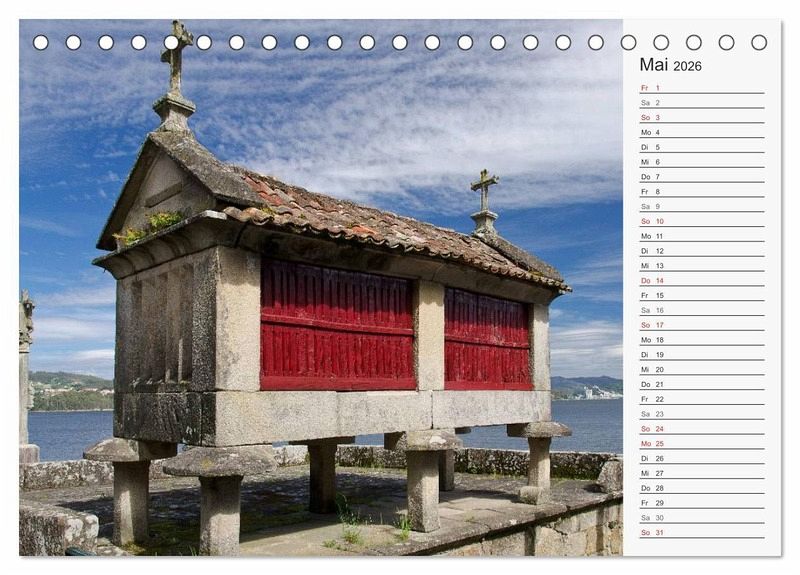Click the left red wooden slat panel
The width and height of the screenshot is (800, 575).
pos(336,324)
